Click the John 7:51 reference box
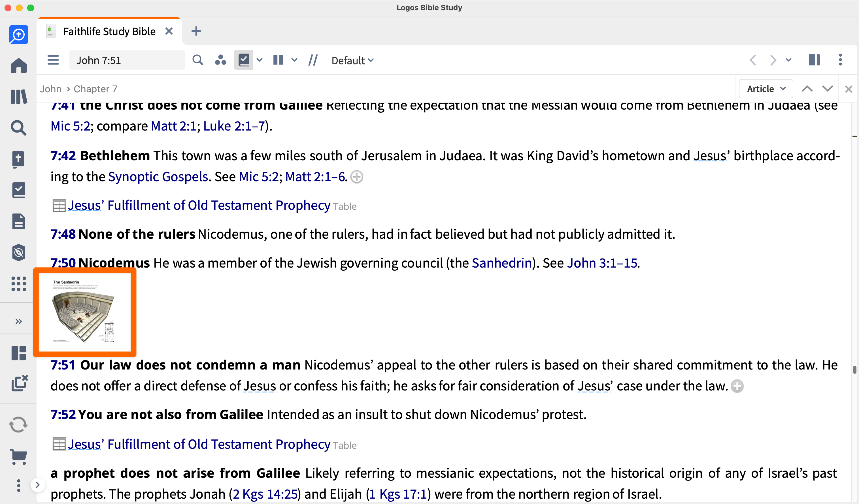Screen dimensions: 859x504 [x=127, y=60]
